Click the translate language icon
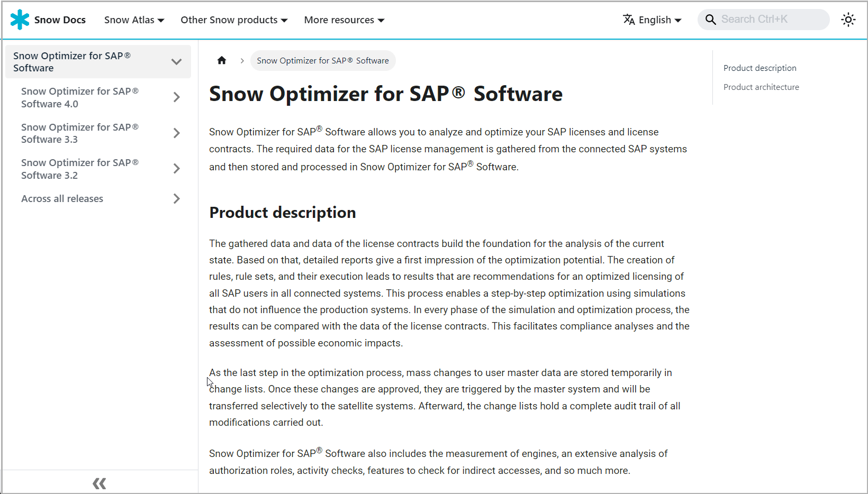Image resolution: width=868 pixels, height=494 pixels. pos(629,20)
